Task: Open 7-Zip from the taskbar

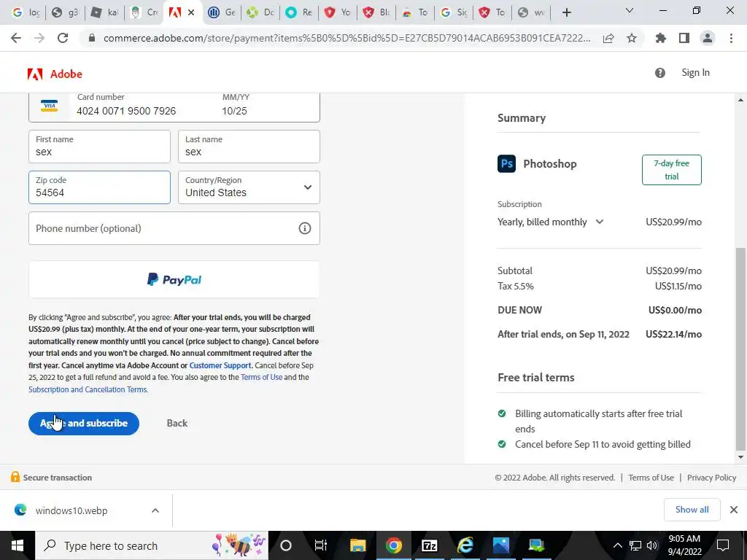Action: point(429,545)
